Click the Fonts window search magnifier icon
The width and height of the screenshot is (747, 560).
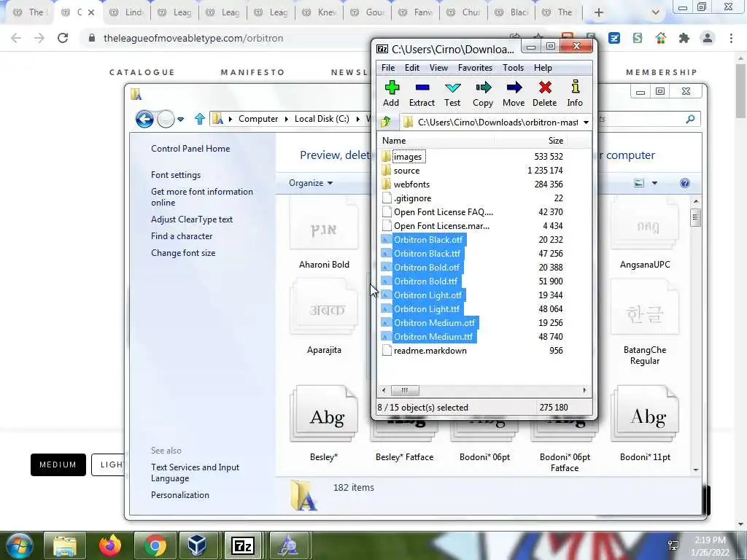point(690,119)
